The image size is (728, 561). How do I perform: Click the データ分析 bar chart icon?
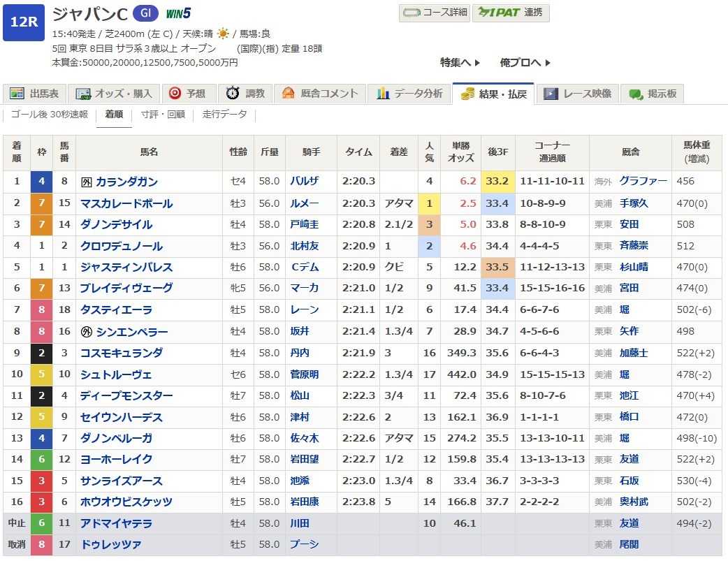tap(383, 94)
